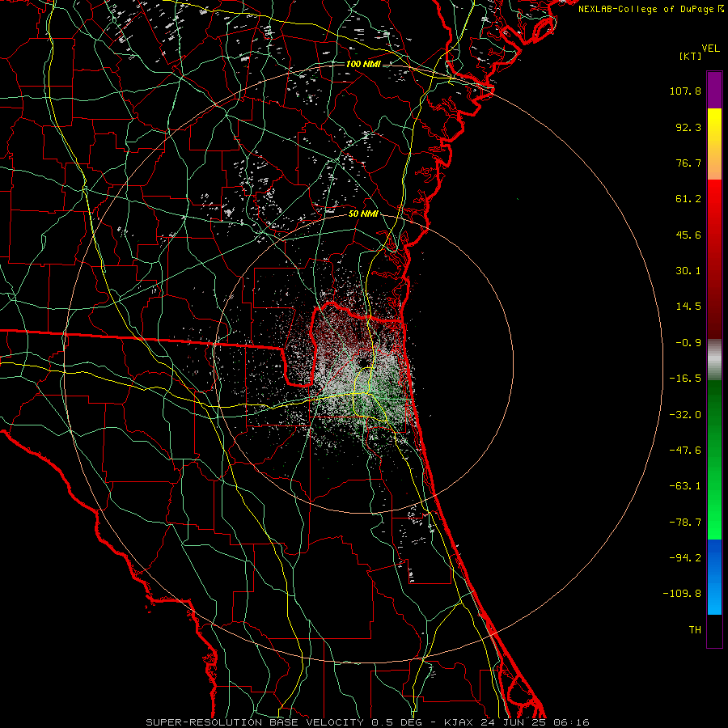Pick the black TH segment of the color bar
This screenshot has width=728, height=728.
pos(714,630)
